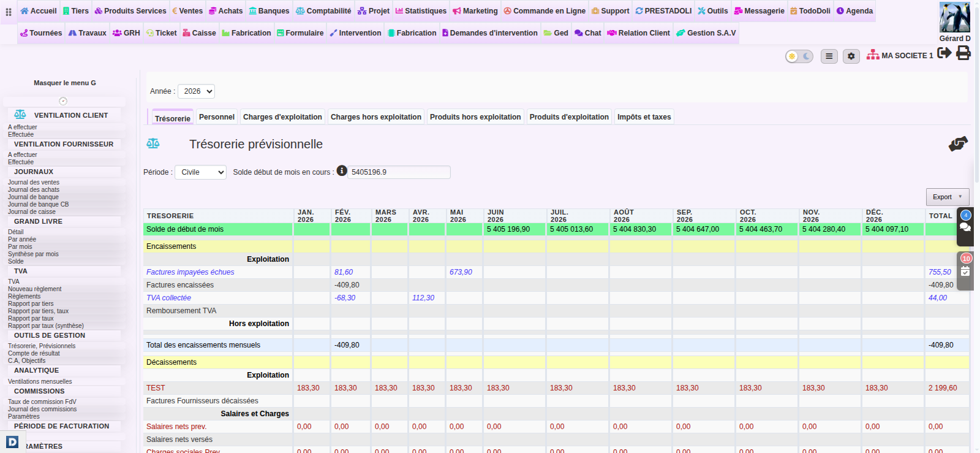This screenshot has height=453, width=980.
Task: Open the Comptabilité menu
Action: tap(323, 11)
